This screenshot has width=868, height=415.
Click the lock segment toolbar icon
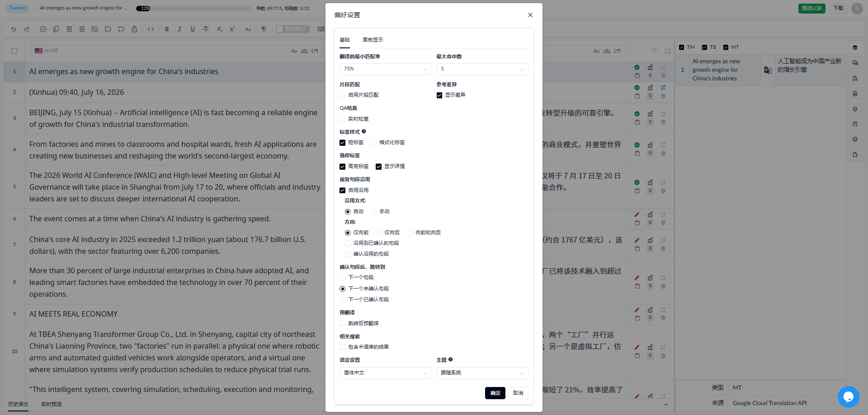134,29
